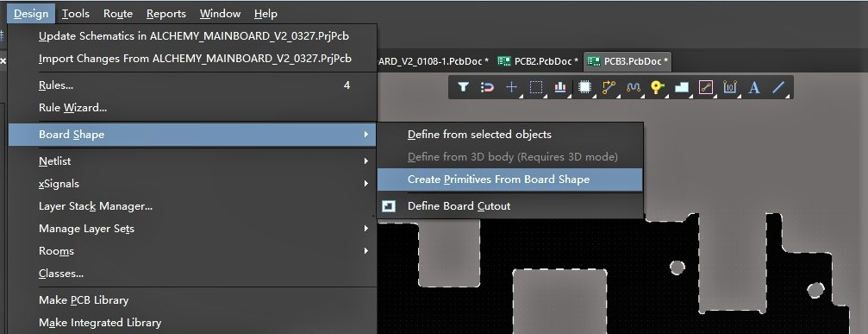Open the Tools menu
Image resolution: width=868 pixels, height=334 pixels.
tap(76, 13)
